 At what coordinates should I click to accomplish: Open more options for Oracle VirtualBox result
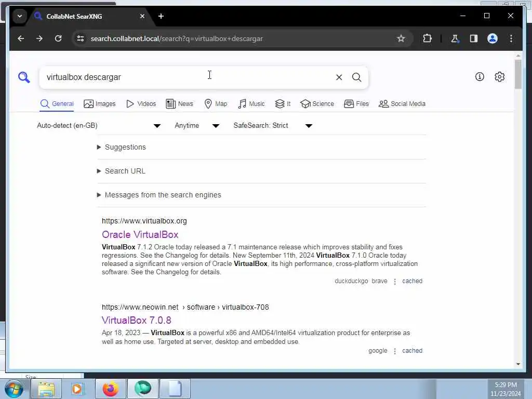[395, 281]
